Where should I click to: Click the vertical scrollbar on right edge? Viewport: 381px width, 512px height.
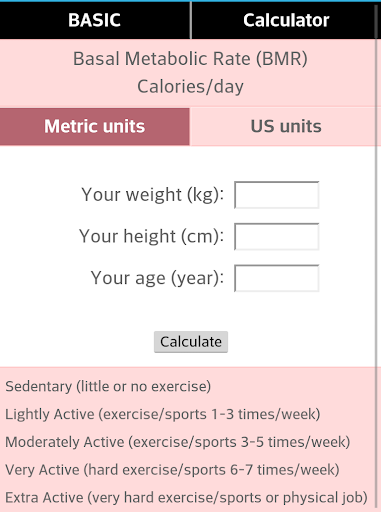click(378, 257)
